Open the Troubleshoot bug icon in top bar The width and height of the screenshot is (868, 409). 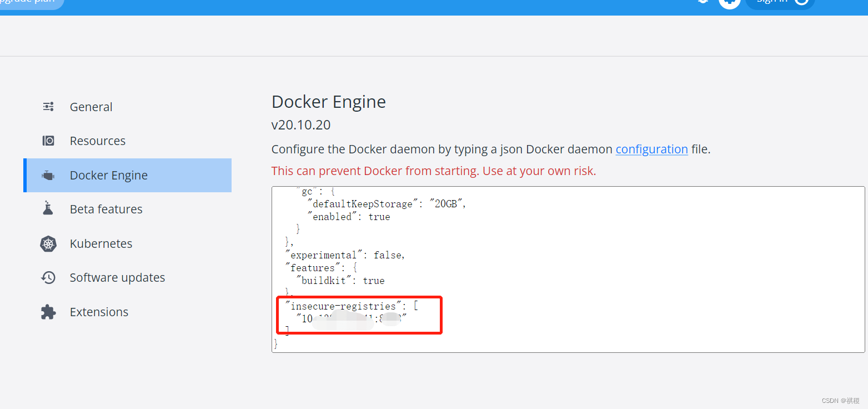point(729,4)
